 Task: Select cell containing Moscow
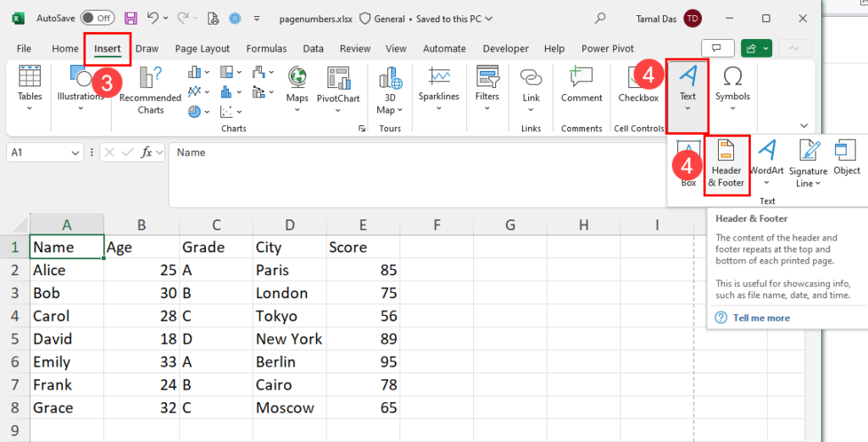click(x=290, y=407)
